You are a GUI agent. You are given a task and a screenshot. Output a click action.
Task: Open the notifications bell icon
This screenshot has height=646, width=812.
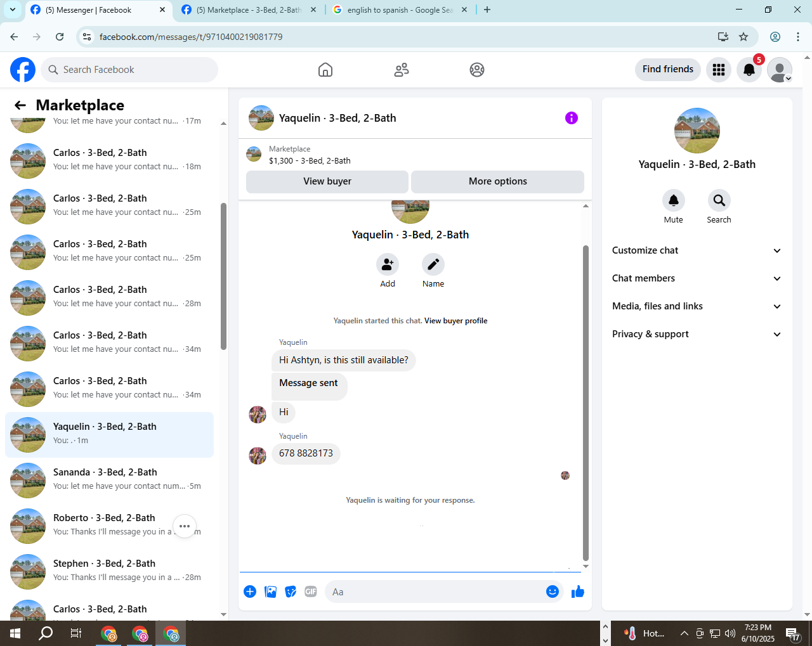(749, 70)
